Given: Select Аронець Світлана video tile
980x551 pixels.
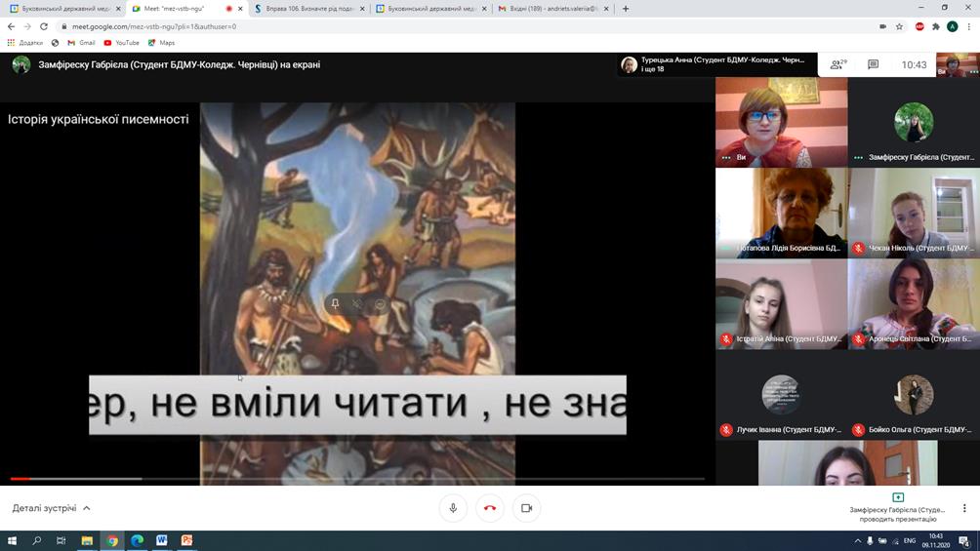Looking at the screenshot, I should [914, 303].
